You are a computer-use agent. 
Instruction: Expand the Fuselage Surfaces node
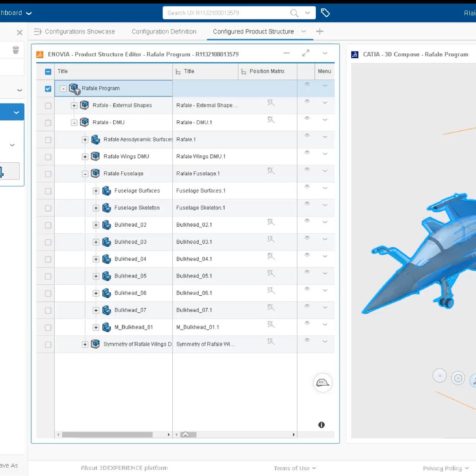click(x=96, y=191)
